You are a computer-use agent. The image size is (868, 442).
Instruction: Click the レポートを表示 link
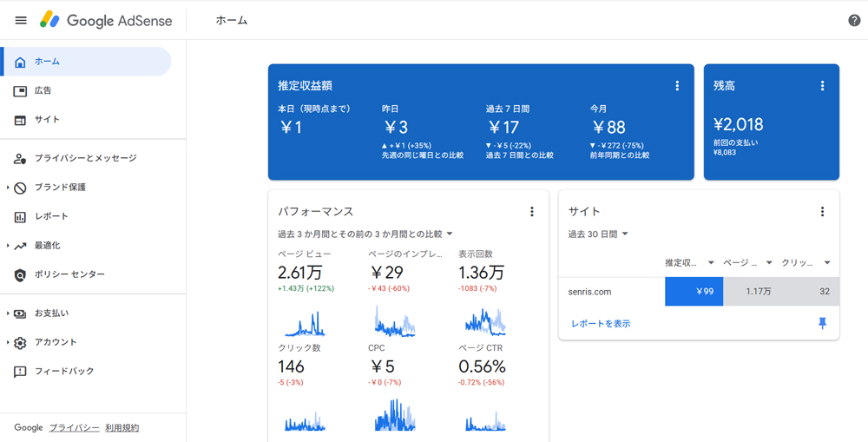click(x=601, y=324)
